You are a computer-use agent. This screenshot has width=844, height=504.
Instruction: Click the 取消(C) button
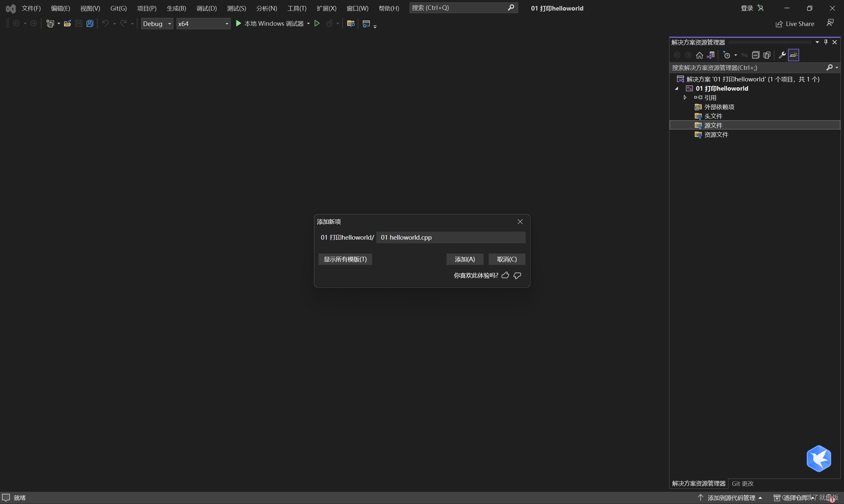(x=507, y=259)
